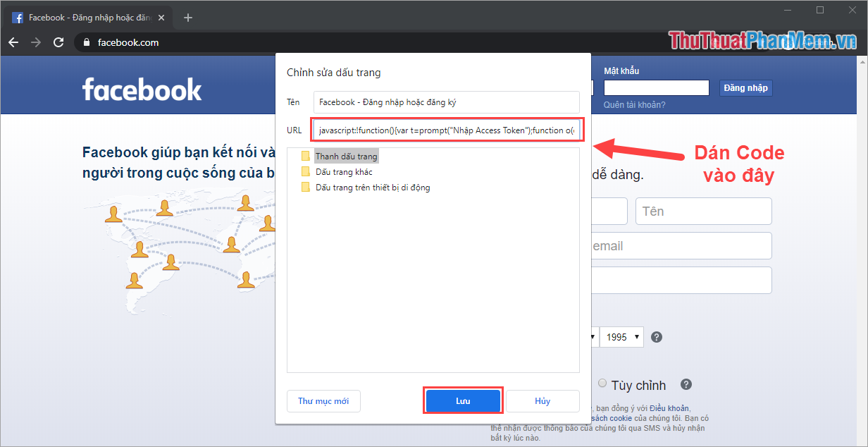868x447 pixels.
Task: Click the back navigation arrow
Action: coord(13,42)
